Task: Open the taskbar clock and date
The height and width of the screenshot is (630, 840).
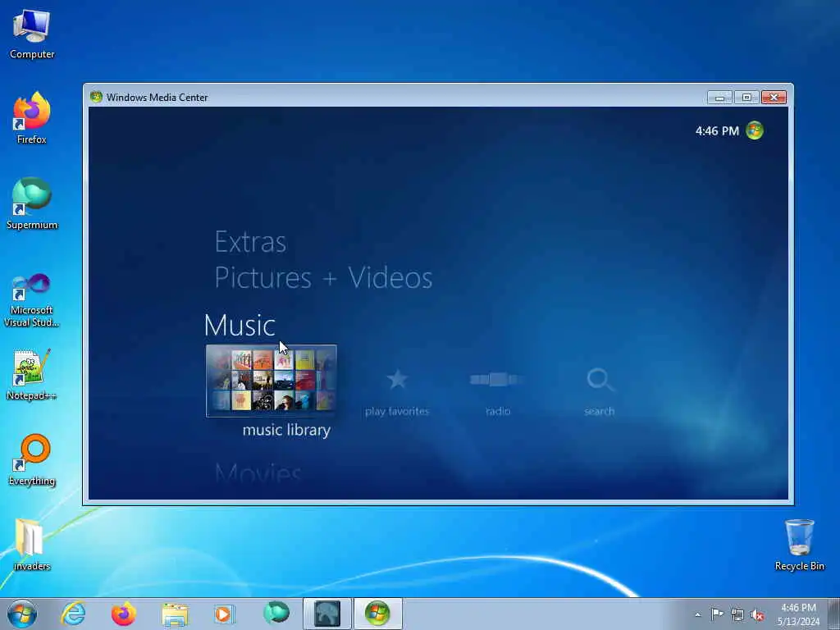Action: [x=798, y=614]
